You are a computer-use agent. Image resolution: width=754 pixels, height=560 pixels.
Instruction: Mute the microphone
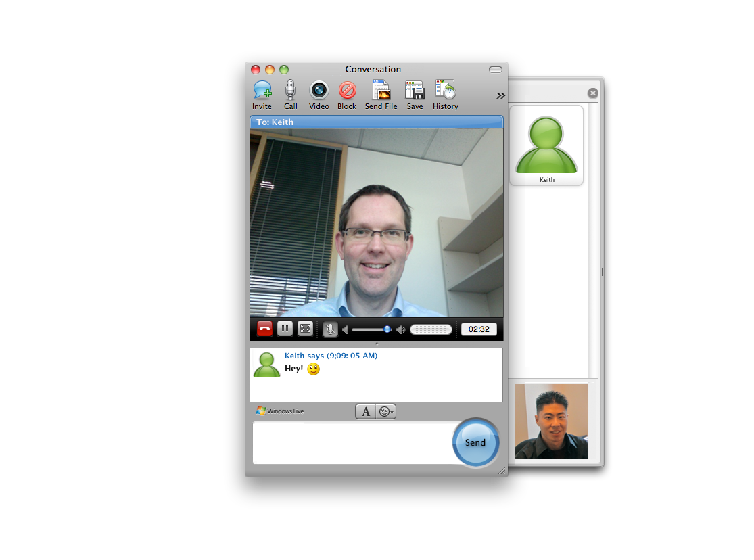tap(329, 329)
